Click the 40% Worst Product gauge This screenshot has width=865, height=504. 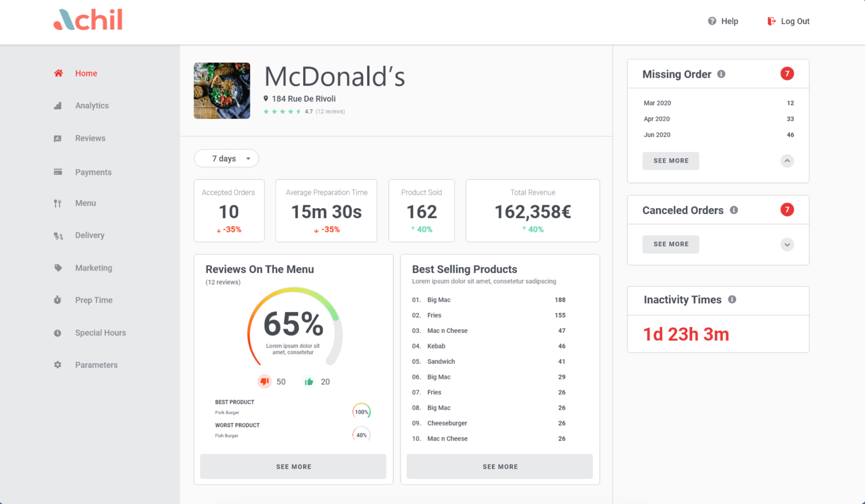362,435
